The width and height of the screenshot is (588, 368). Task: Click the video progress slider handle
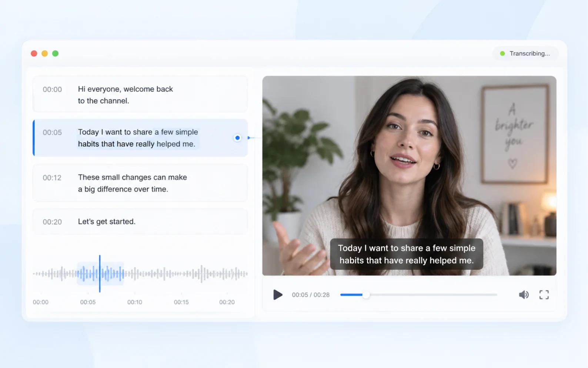(x=366, y=295)
